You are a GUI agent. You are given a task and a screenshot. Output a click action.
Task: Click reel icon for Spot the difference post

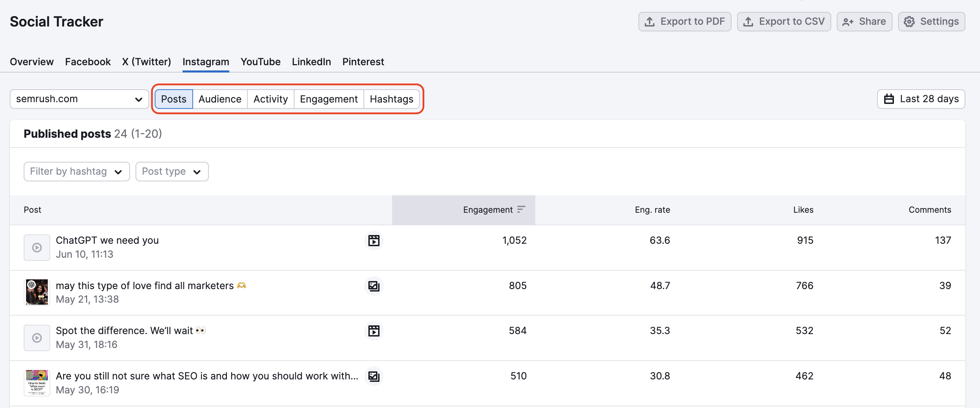(374, 331)
